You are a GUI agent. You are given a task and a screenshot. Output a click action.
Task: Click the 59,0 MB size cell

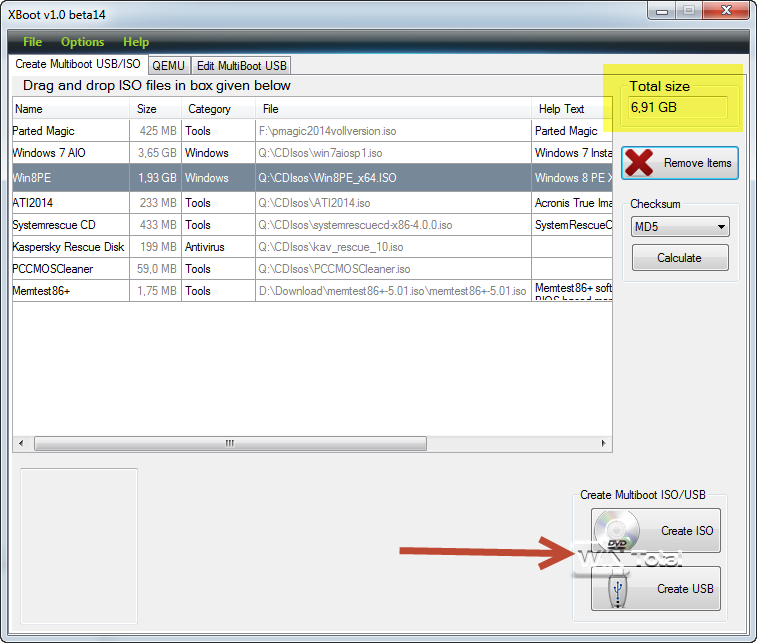[156, 269]
